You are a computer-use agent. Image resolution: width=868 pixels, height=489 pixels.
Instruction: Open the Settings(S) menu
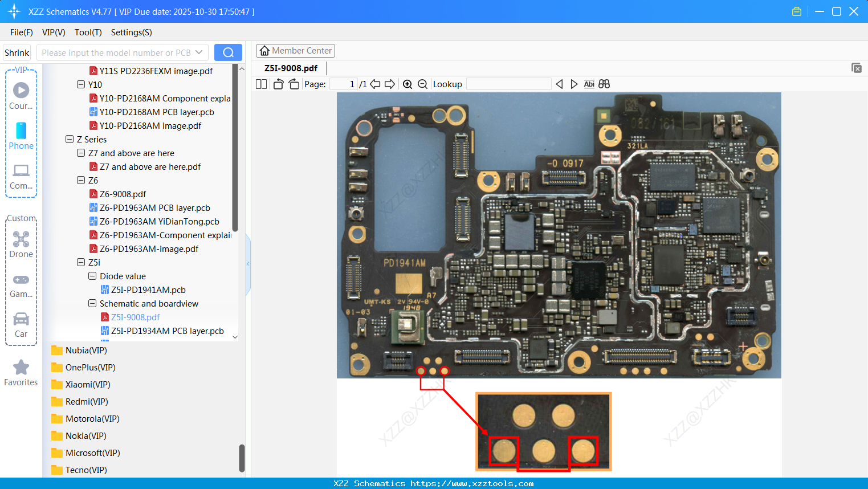tap(132, 32)
